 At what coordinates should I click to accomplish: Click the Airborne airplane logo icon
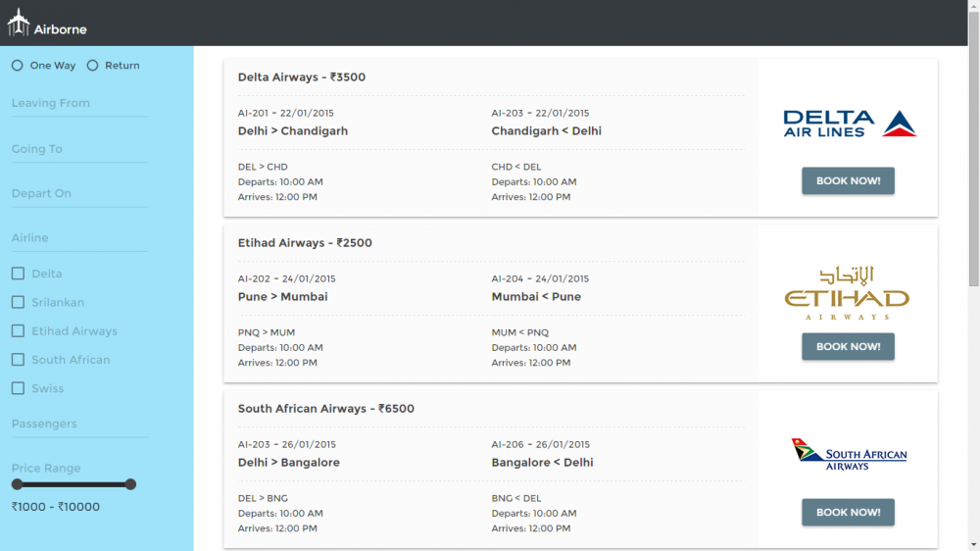click(19, 23)
